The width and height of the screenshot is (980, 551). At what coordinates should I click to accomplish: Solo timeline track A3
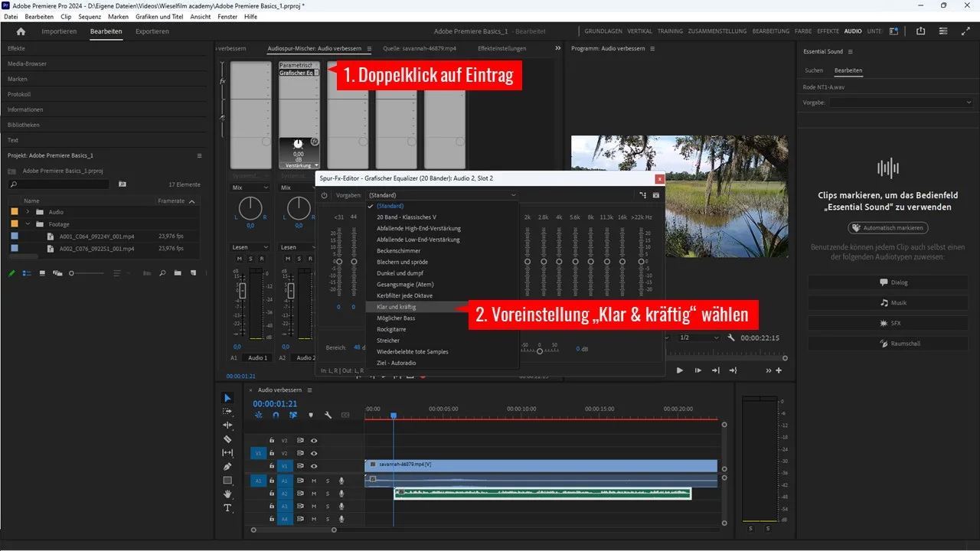click(x=328, y=507)
